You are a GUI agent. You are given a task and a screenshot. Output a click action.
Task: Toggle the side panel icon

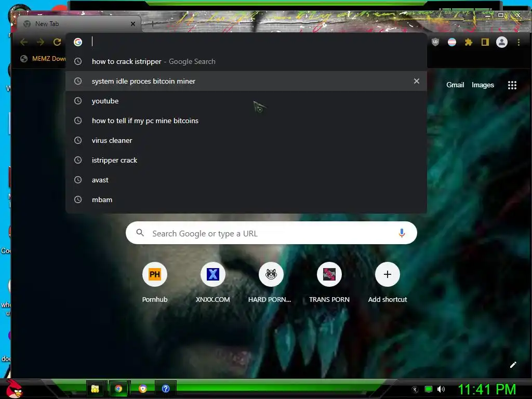[x=485, y=42]
